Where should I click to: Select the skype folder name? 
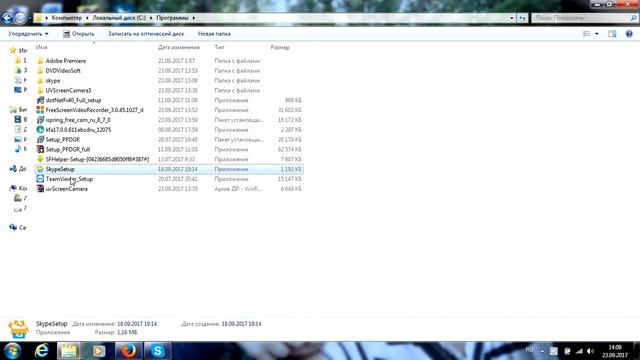pos(53,80)
